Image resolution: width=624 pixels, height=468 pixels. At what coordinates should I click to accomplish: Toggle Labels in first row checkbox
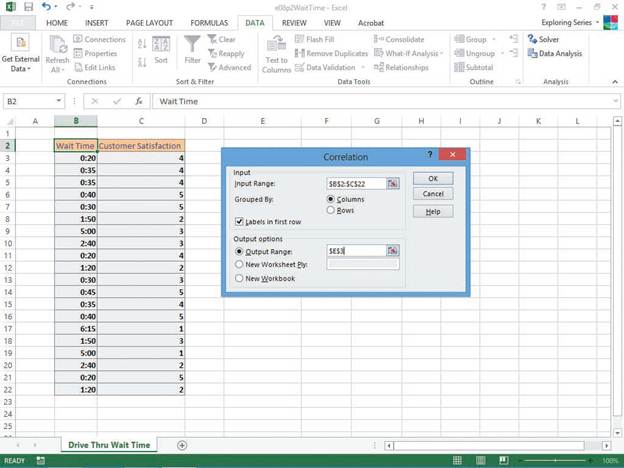coord(238,222)
